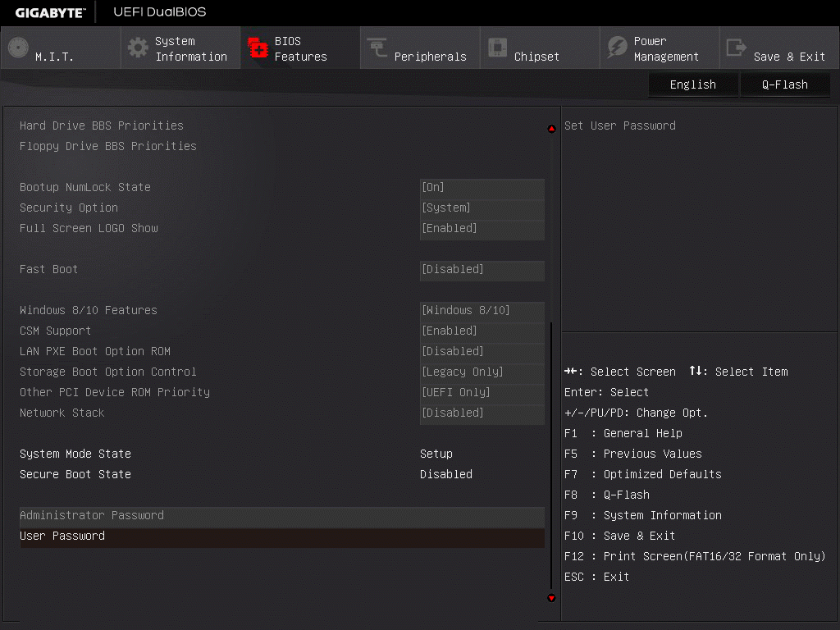Open the Network Stack [Disabled] value
The height and width of the screenshot is (630, 840).
click(x=482, y=413)
